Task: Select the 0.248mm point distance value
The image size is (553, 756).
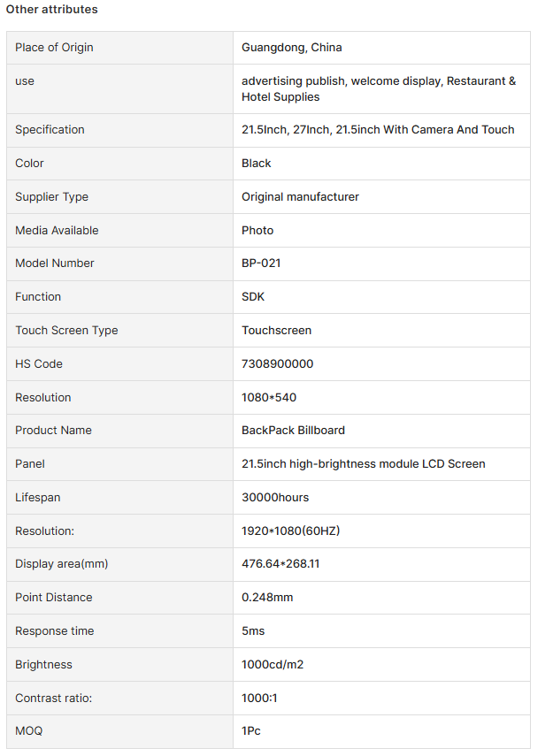Action: pos(267,598)
